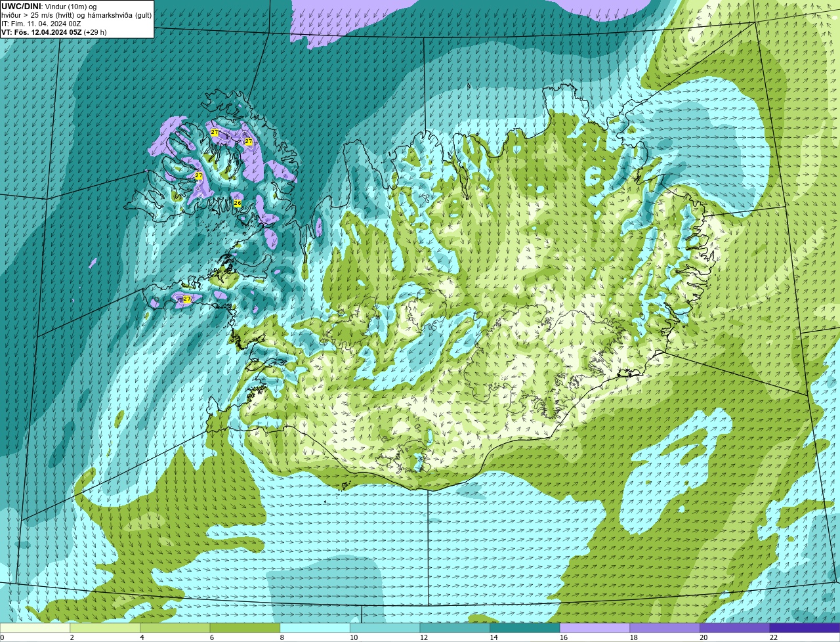Viewport: 840px width, 642px height.
Task: Click the yellow "26" maximum gust label
Action: [x=238, y=203]
